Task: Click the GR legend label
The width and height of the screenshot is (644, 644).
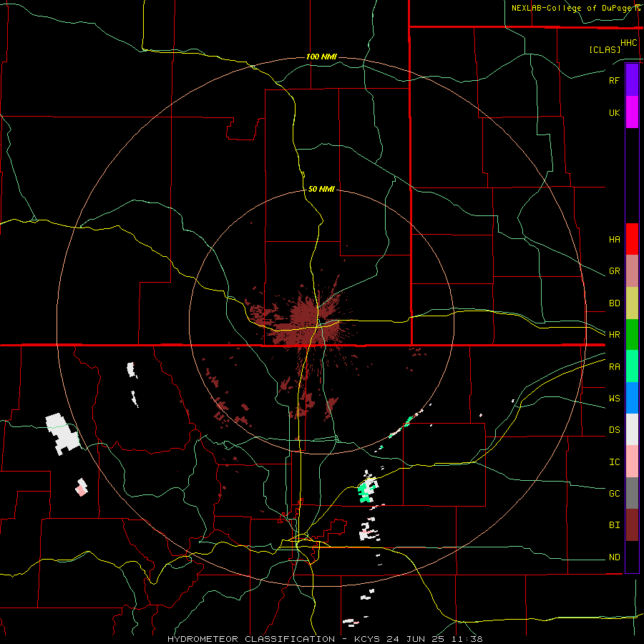Action: [x=614, y=271]
